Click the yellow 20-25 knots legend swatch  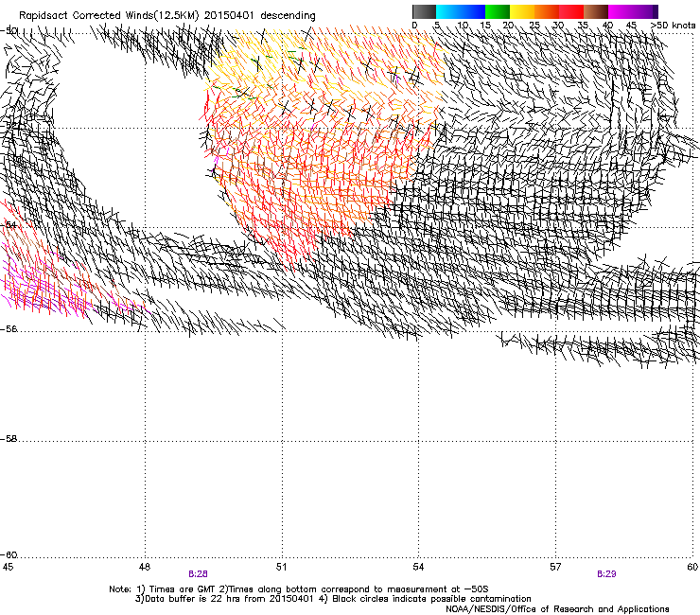pyautogui.click(x=522, y=11)
